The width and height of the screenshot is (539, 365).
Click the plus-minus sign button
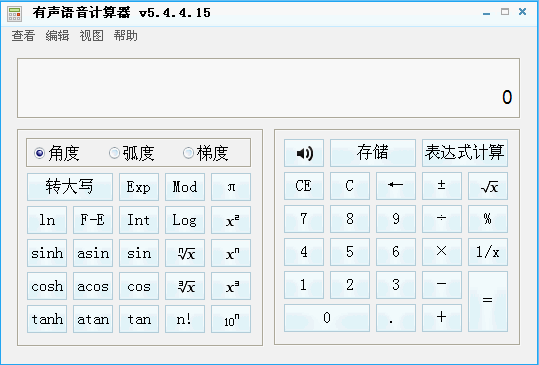coord(442,186)
